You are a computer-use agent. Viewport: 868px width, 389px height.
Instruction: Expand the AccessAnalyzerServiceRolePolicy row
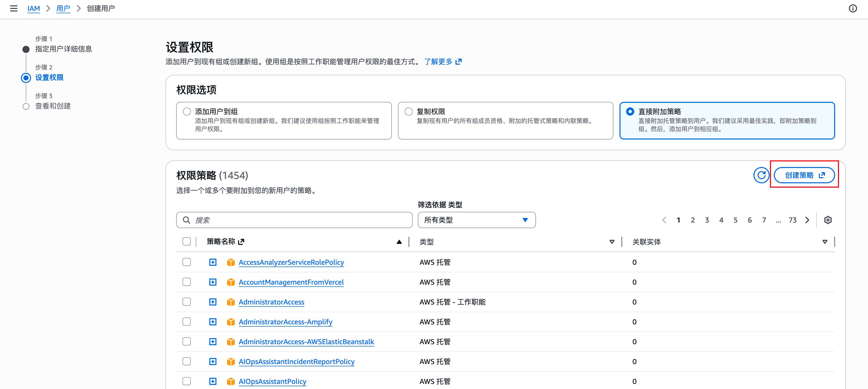point(213,262)
